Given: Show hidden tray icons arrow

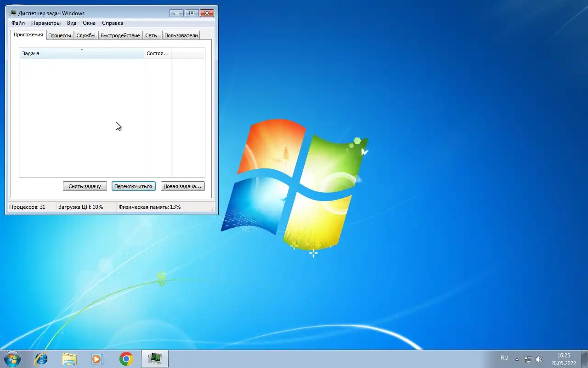Looking at the screenshot, I should coord(517,359).
